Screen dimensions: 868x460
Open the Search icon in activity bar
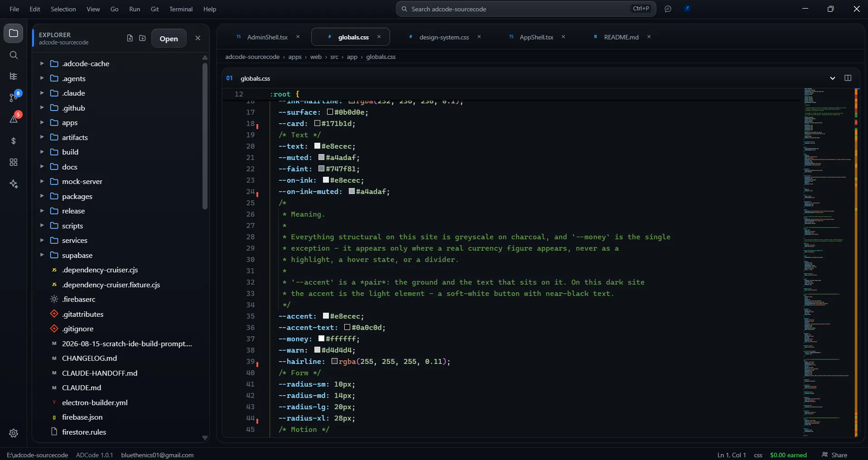tap(14, 55)
